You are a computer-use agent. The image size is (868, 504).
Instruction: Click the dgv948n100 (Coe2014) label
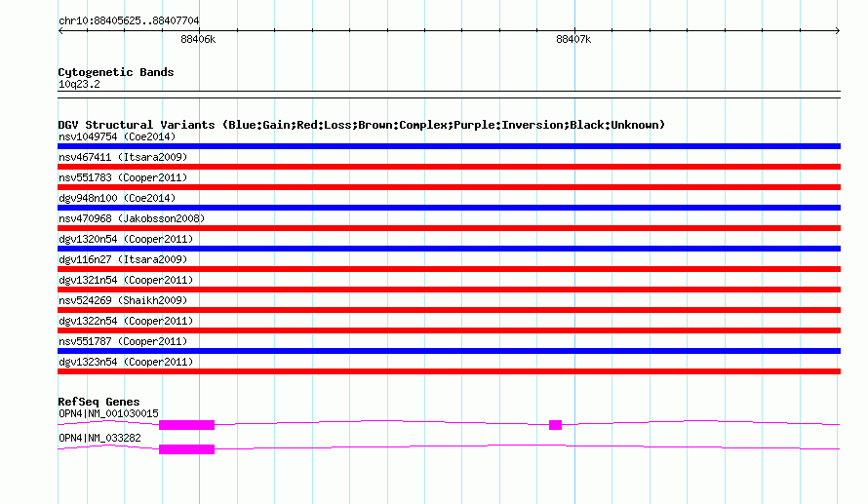pyautogui.click(x=117, y=198)
